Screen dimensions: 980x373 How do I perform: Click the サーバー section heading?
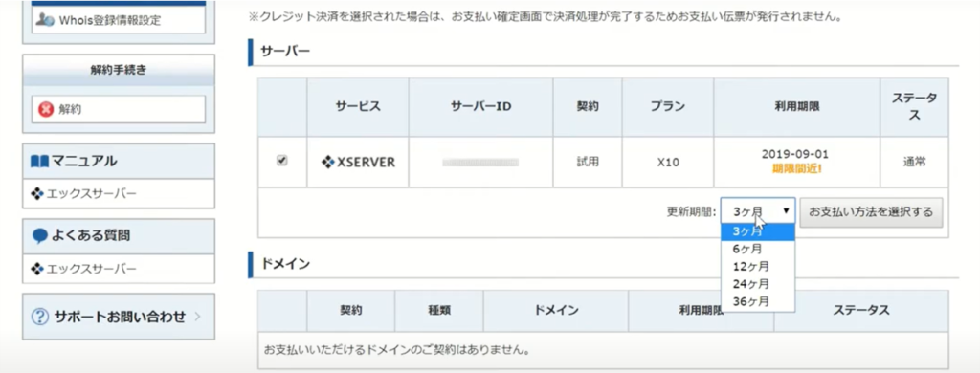[284, 52]
